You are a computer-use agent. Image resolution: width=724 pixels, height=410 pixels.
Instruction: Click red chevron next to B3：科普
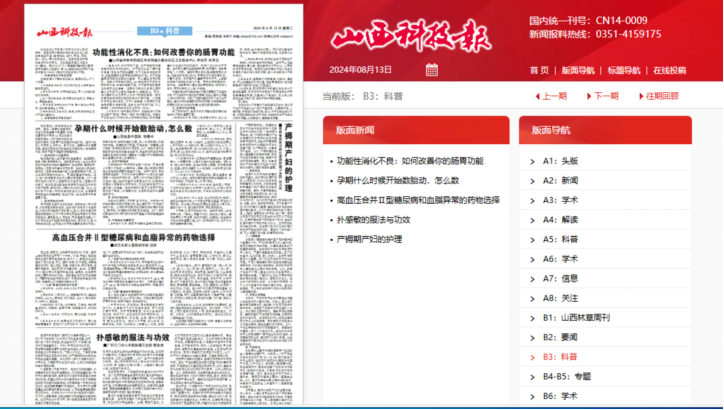(532, 357)
